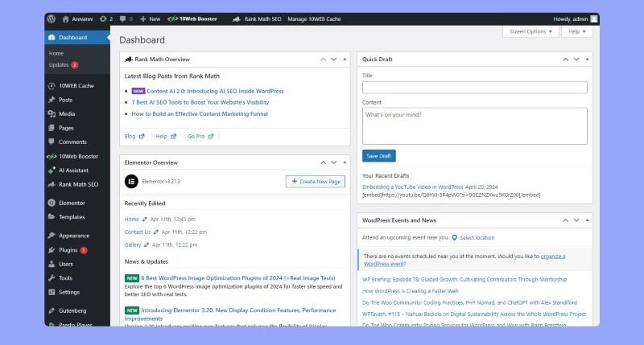Click the Quick Draft Title field
This screenshot has width=644, height=345.
point(474,87)
